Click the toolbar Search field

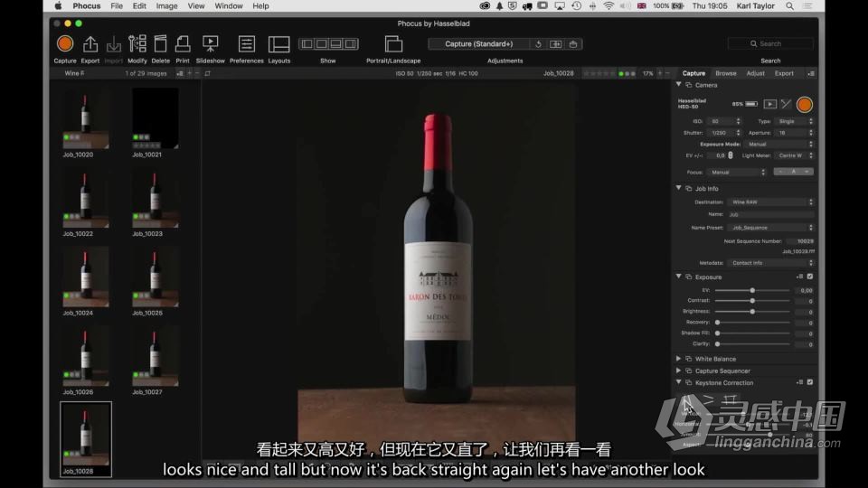pos(770,43)
